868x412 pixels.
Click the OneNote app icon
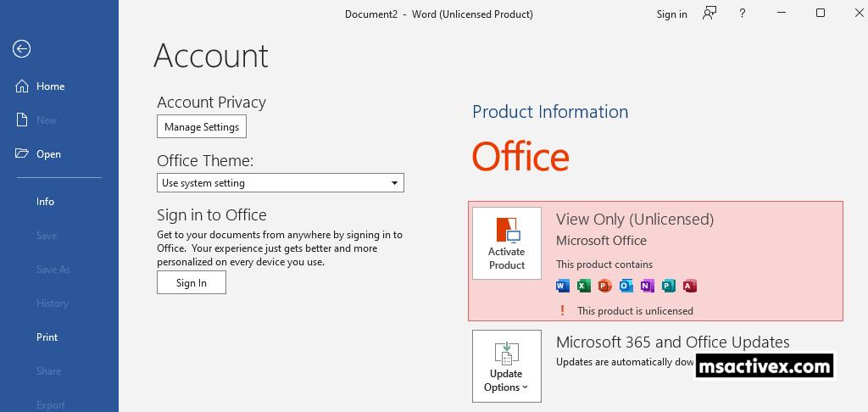pos(647,286)
